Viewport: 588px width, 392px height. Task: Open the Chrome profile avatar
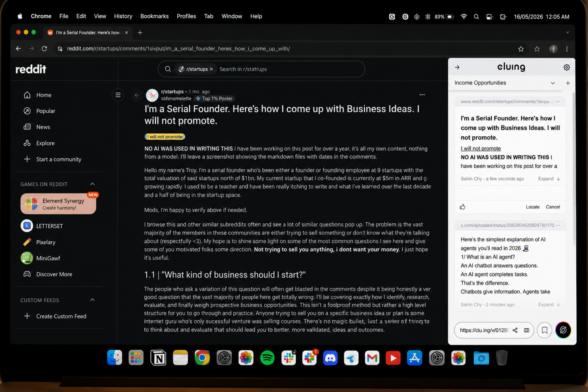pyautogui.click(x=553, y=49)
